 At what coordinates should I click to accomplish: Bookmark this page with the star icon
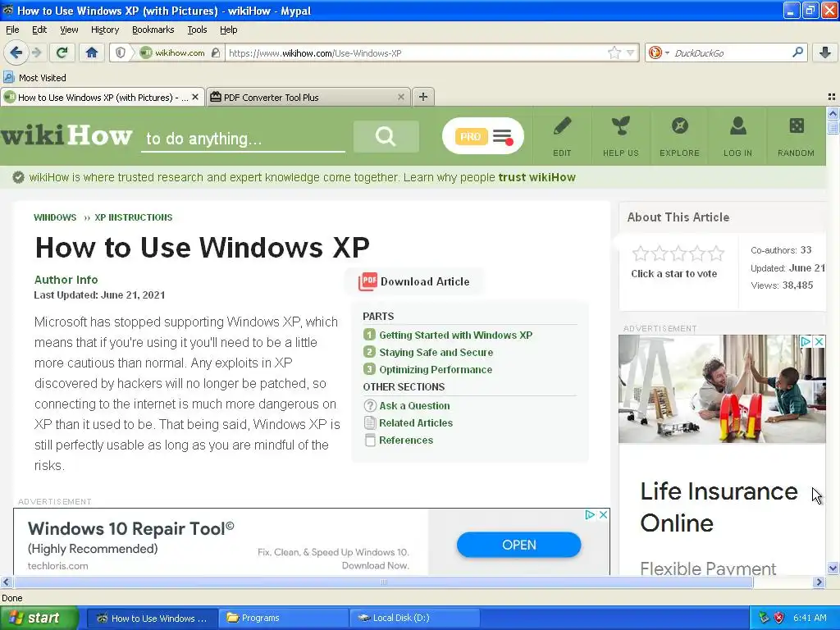(614, 52)
